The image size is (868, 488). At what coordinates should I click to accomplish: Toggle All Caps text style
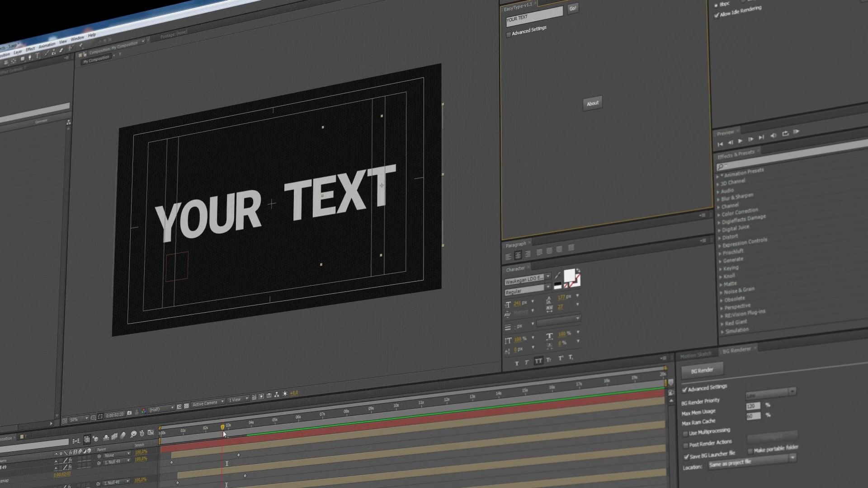pyautogui.click(x=538, y=361)
